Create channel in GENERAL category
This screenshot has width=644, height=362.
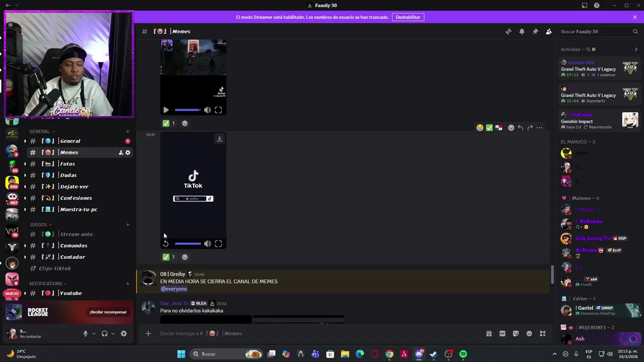click(128, 131)
